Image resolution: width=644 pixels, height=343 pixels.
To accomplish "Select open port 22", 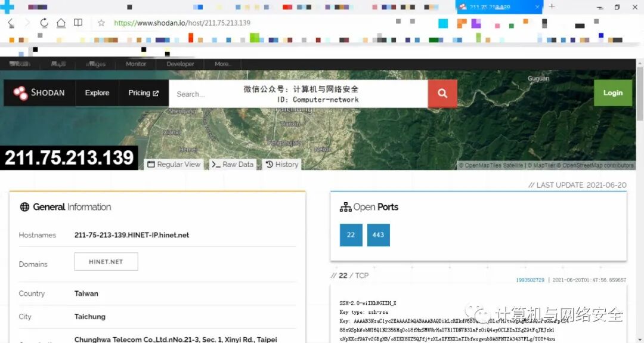I will (351, 235).
